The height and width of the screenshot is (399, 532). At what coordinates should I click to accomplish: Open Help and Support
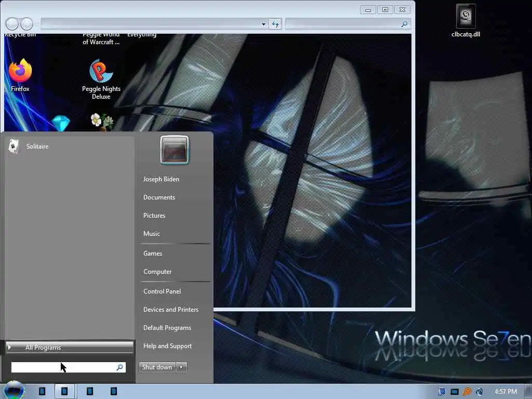tap(168, 346)
